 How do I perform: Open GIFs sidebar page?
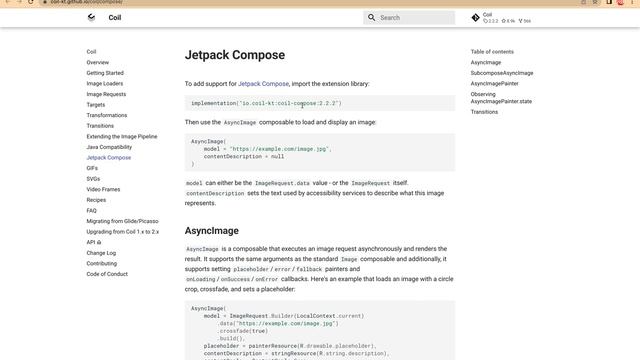pos(92,168)
